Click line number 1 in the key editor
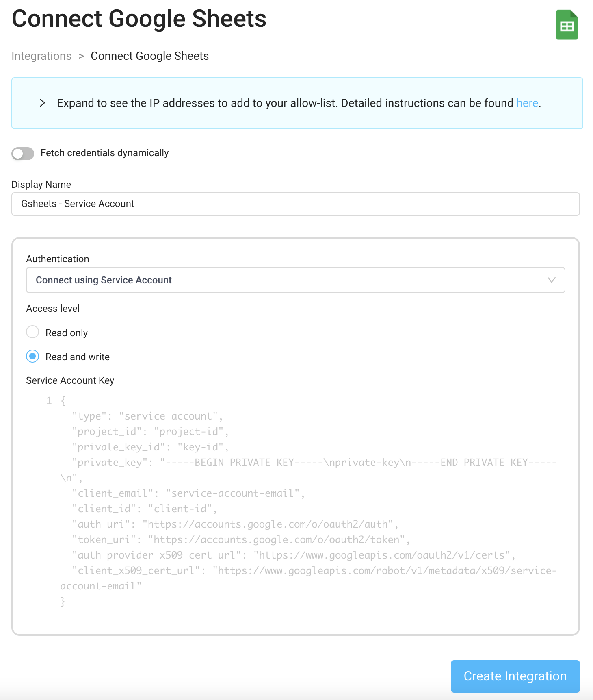 click(49, 400)
